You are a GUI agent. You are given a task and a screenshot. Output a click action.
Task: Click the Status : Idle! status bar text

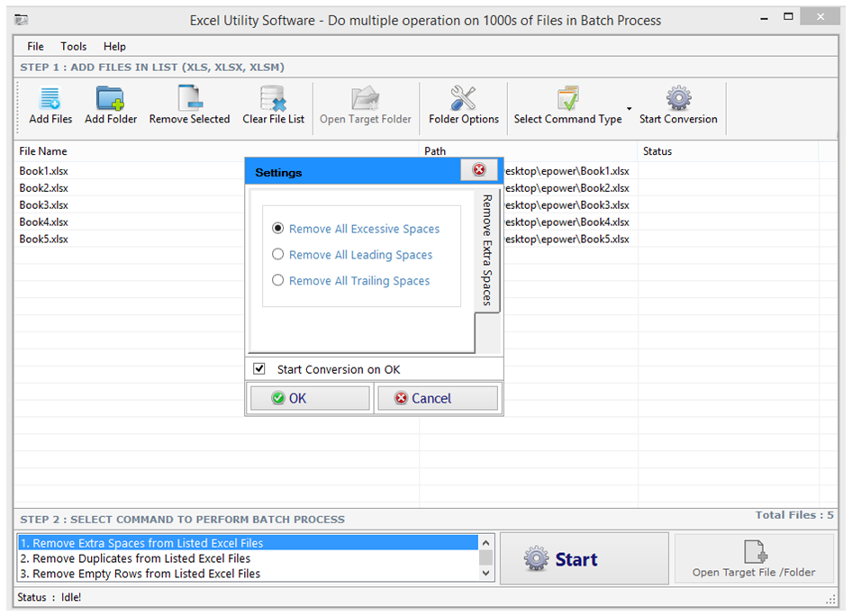coord(49,597)
